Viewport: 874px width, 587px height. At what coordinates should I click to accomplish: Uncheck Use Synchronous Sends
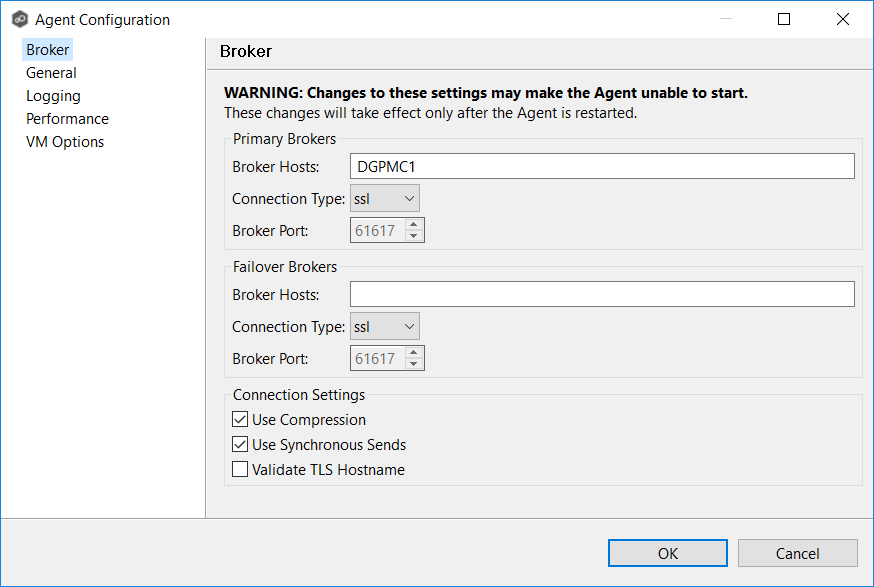point(240,445)
